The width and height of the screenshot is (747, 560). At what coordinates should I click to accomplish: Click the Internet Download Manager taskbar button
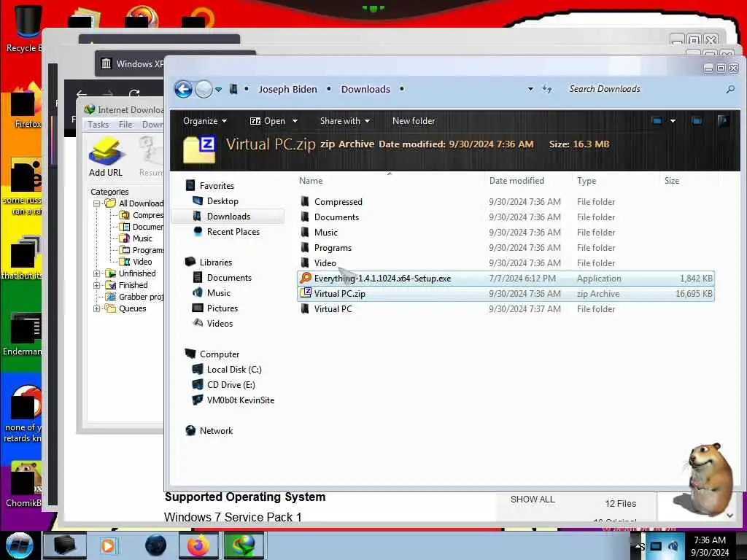[243, 545]
